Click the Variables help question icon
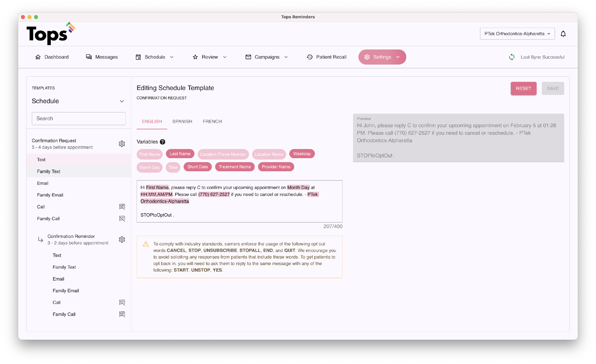This screenshot has height=364, width=596. tap(163, 142)
